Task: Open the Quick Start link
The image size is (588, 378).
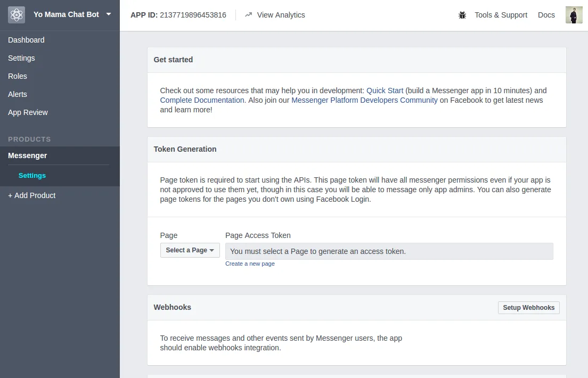Action: pyautogui.click(x=385, y=91)
